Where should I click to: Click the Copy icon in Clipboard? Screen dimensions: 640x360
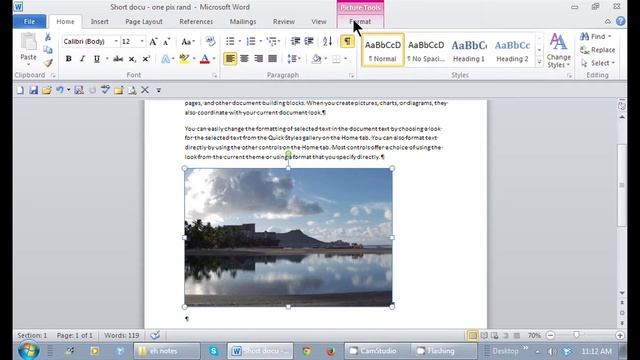tap(48, 50)
